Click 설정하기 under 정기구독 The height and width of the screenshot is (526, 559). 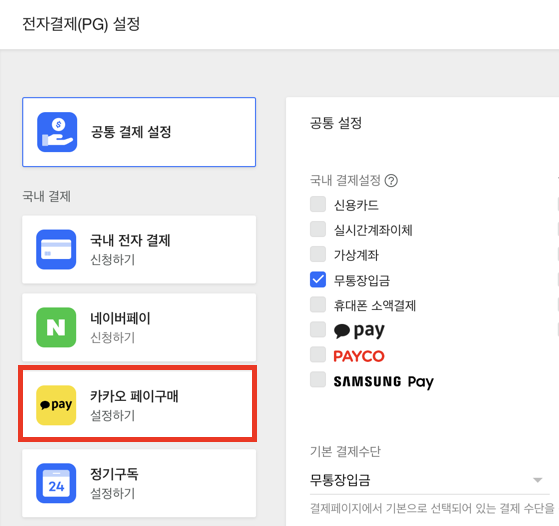click(113, 494)
